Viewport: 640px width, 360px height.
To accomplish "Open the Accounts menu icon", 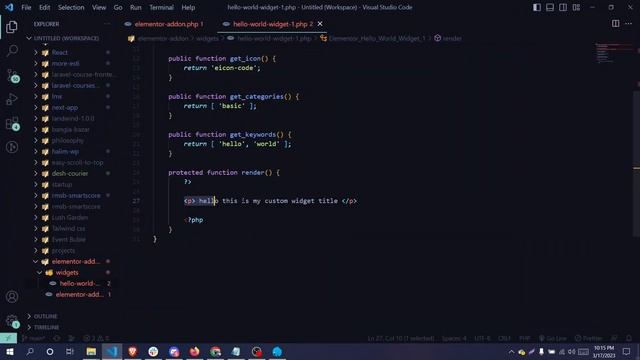I will click(12, 297).
